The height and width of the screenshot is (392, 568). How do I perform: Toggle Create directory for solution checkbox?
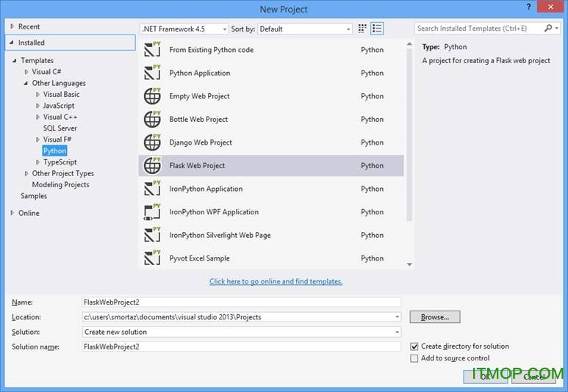click(x=414, y=346)
